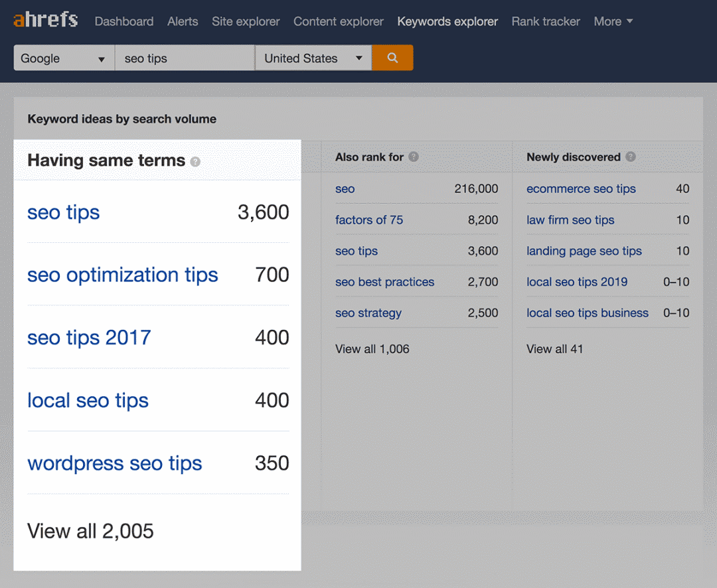Click help icon beside Having same terms
This screenshot has height=588, width=717.
(195, 161)
